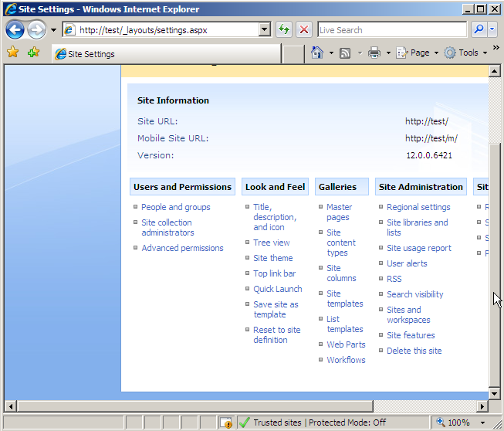Click the browser Back arrow button
504x431 pixels.
(x=15, y=30)
